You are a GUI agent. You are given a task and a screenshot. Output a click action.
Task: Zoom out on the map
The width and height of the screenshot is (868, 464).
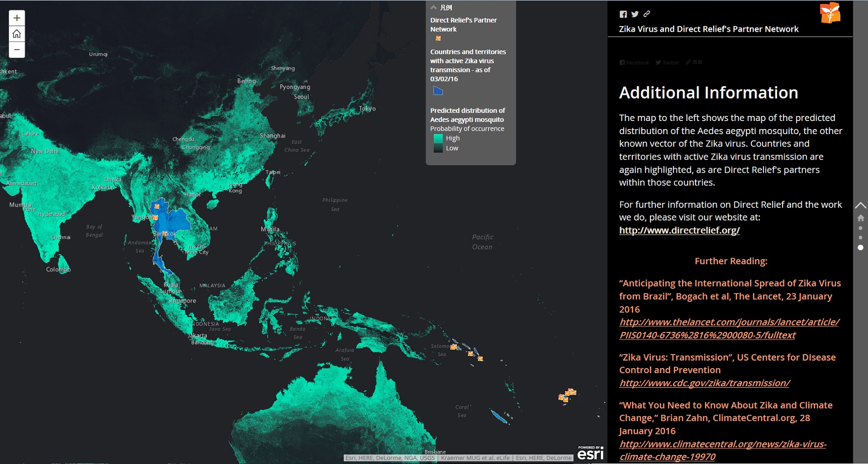(17, 49)
